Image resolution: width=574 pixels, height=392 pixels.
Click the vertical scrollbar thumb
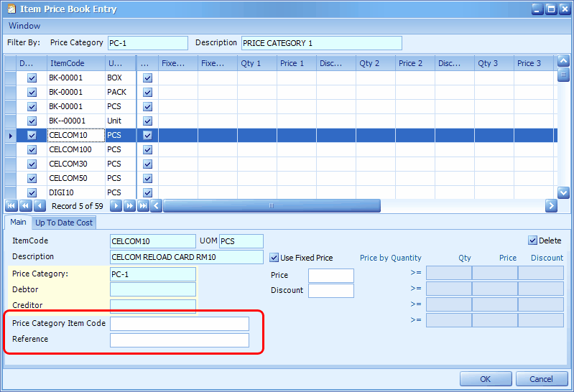[x=563, y=75]
